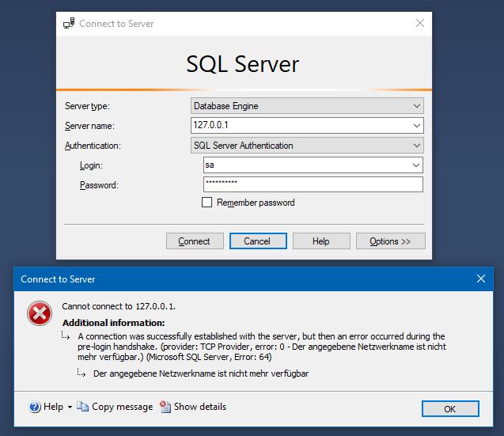The width and height of the screenshot is (504, 436).
Task: Close the gray Connect to Server window
Action: 420,23
